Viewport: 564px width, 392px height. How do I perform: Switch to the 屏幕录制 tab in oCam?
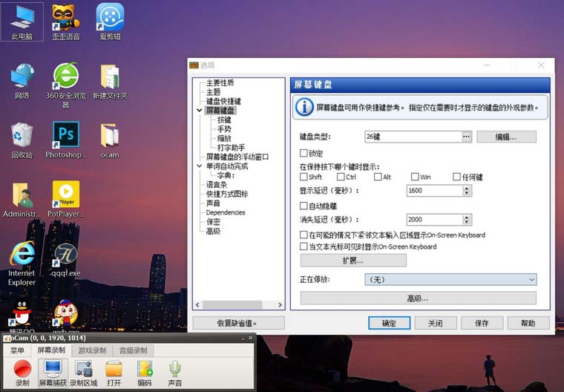pos(51,350)
